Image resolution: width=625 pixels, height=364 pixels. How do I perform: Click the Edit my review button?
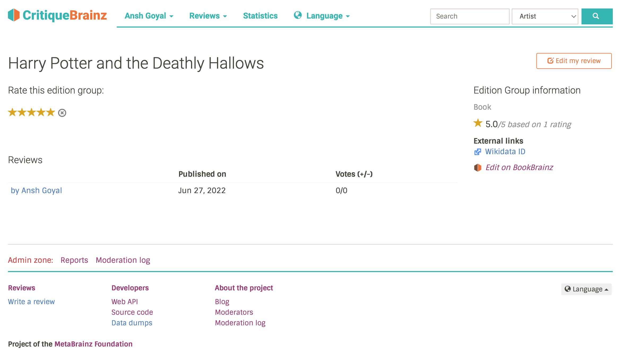point(574,61)
